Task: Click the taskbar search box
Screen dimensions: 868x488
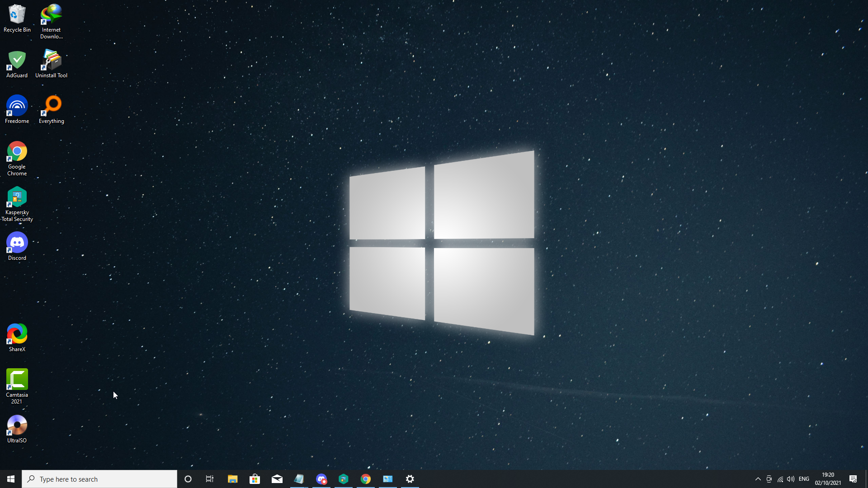Action: click(x=99, y=479)
